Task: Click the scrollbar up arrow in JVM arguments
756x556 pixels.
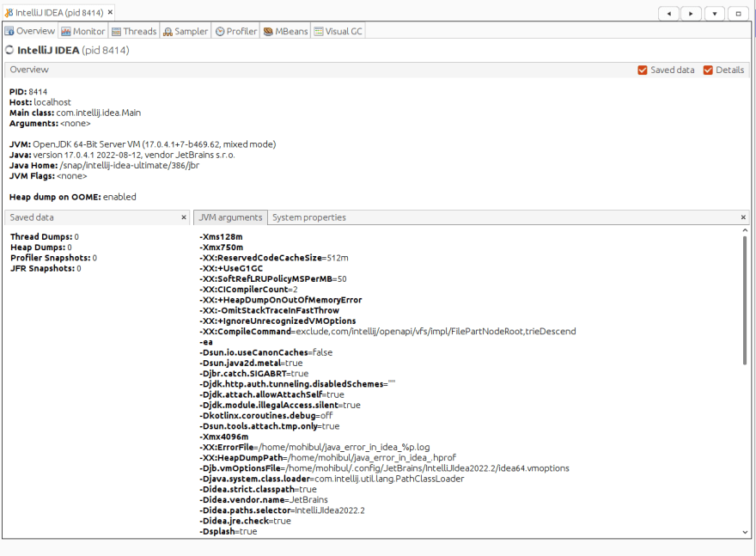Action: pyautogui.click(x=745, y=231)
